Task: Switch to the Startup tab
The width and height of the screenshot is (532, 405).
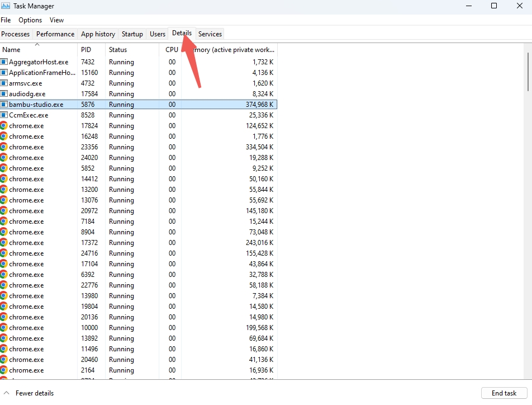Action: (x=132, y=34)
